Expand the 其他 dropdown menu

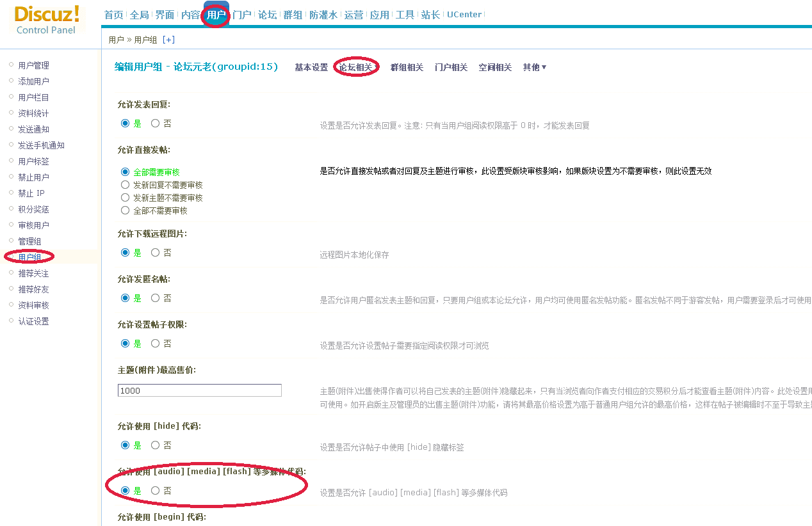click(x=535, y=67)
